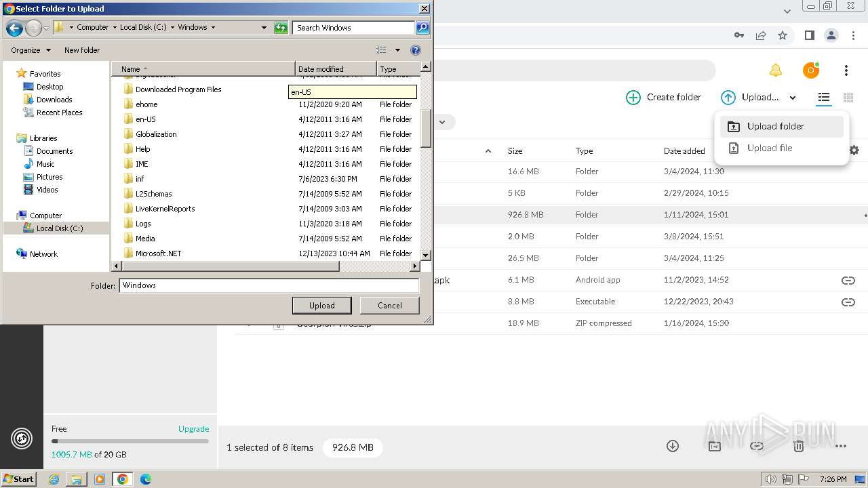Switch to grid view icon
Viewport: 868px width, 488px height.
click(x=848, y=97)
